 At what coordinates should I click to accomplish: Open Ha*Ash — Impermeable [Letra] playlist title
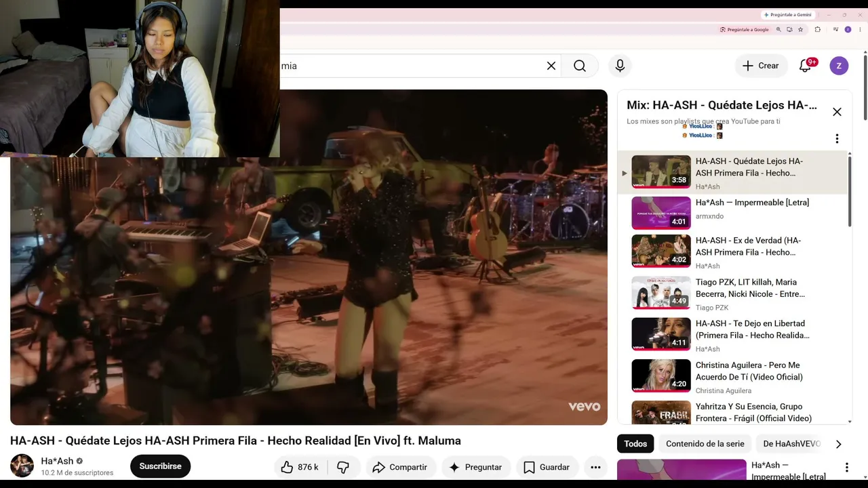(752, 203)
